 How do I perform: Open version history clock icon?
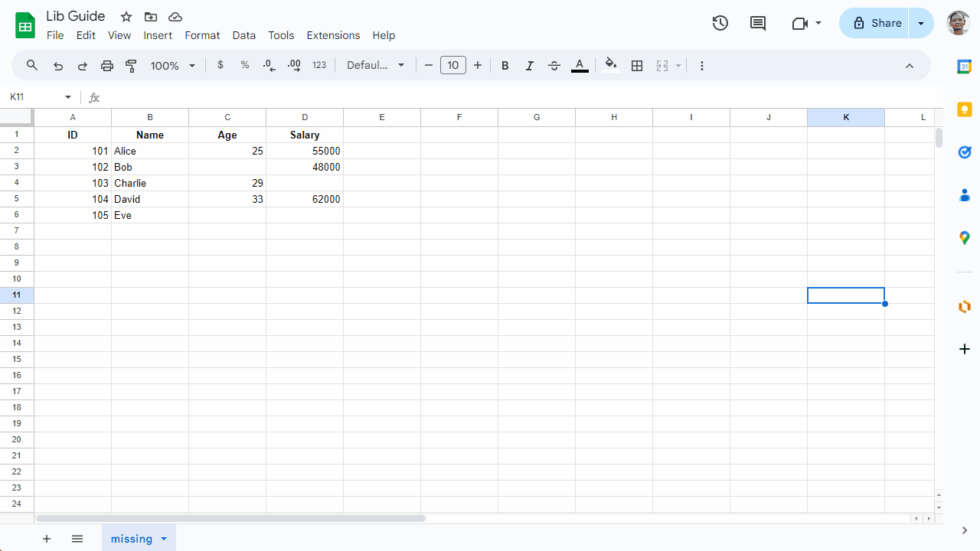720,23
